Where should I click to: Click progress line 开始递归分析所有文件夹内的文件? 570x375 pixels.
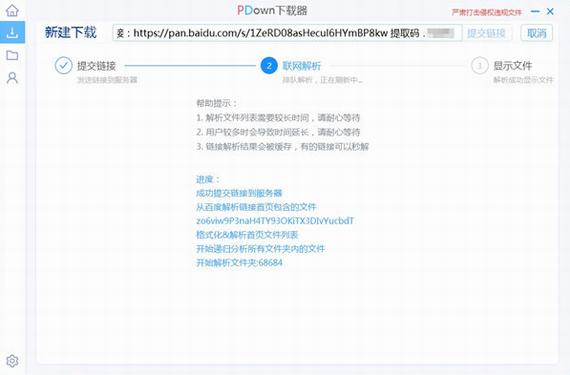coord(261,249)
